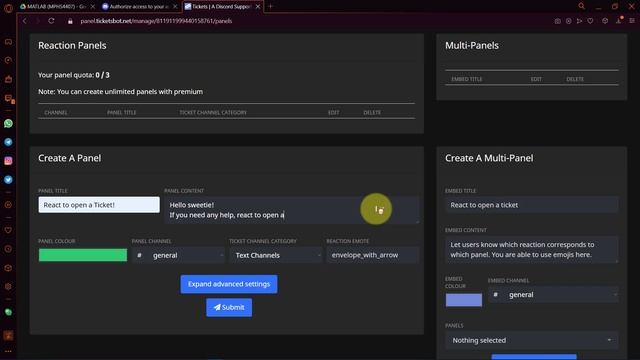
Task: Open the Ticket Channel Category dropdown
Action: [x=276, y=255]
